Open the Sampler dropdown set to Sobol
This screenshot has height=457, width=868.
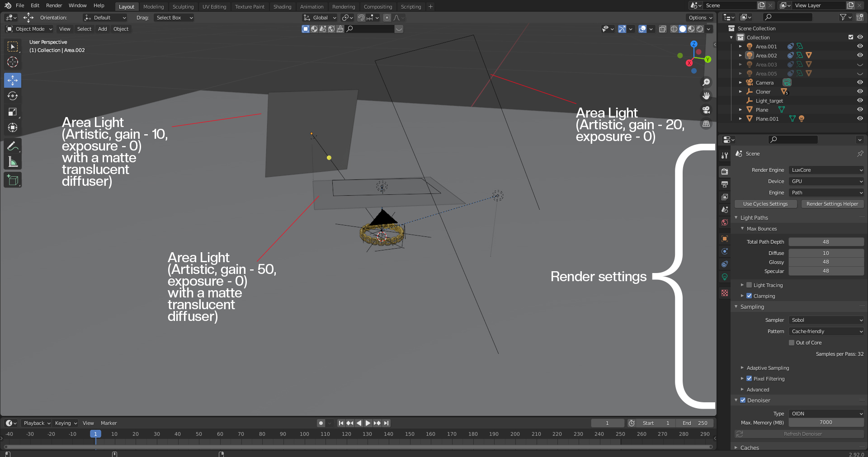826,320
